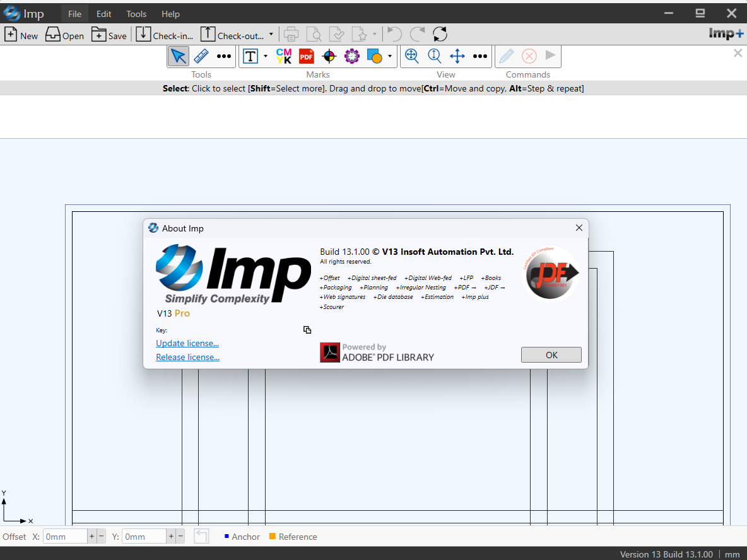Viewport: 747px width, 560px height.
Task: Click the Open toolbar button
Action: (64, 35)
